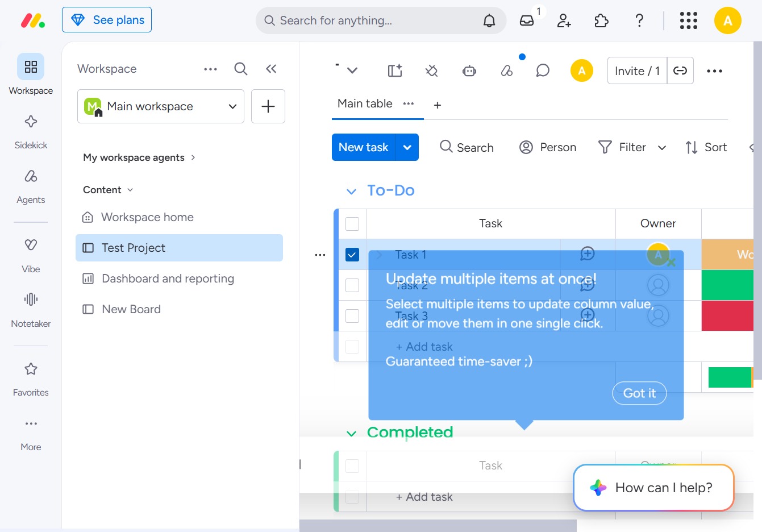
Task: Open the How can I help assistant
Action: [653, 488]
